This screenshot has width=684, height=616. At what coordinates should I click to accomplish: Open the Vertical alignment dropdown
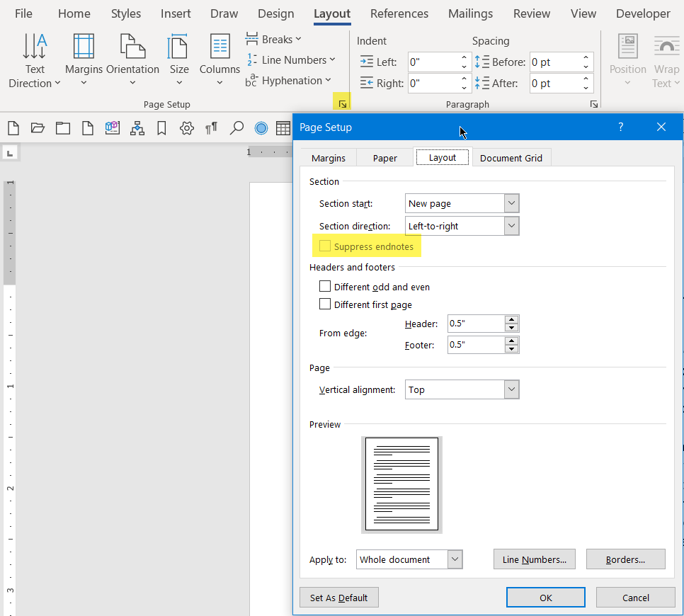point(511,389)
